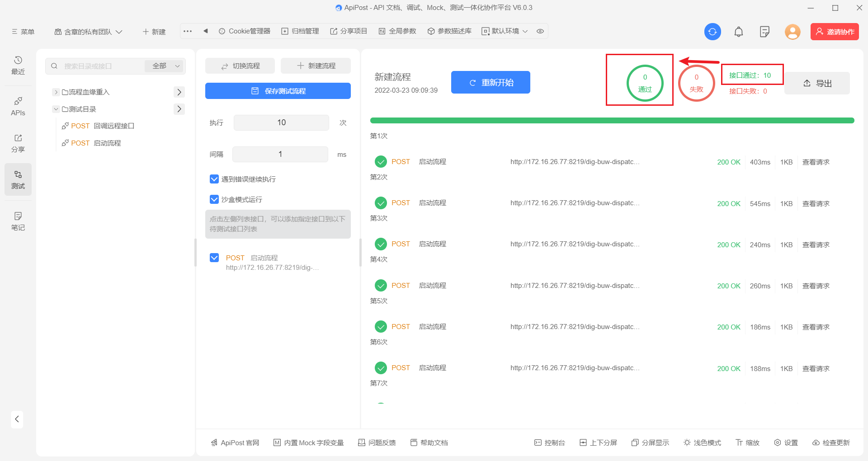Toggle 沙盒模式运行 checkbox
This screenshot has width=868, height=461.
click(214, 199)
